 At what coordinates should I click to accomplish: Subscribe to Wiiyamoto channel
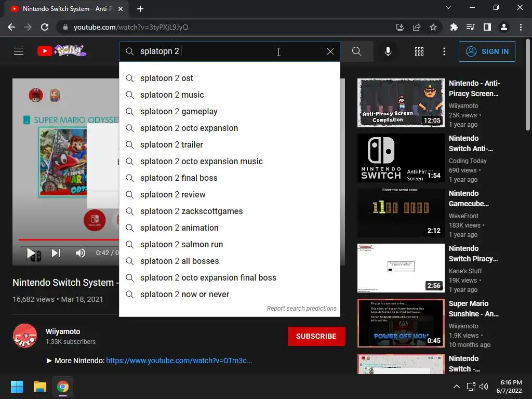coord(316,336)
